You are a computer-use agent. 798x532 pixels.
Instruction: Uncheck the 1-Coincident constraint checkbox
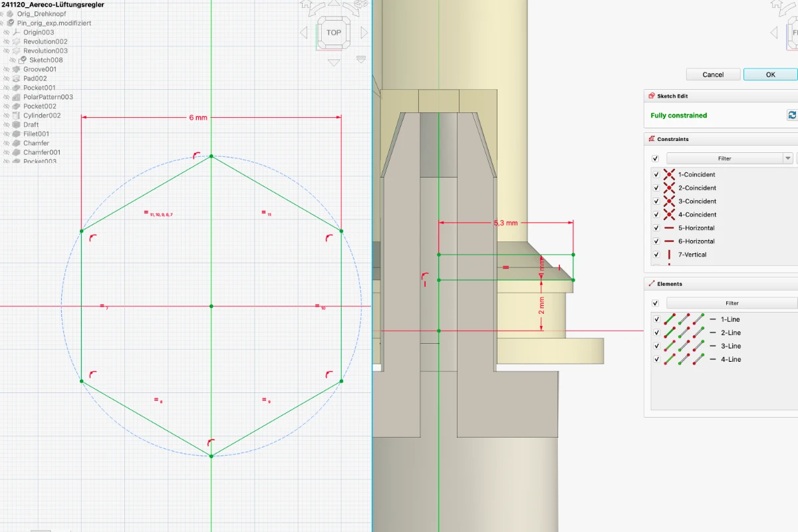656,174
